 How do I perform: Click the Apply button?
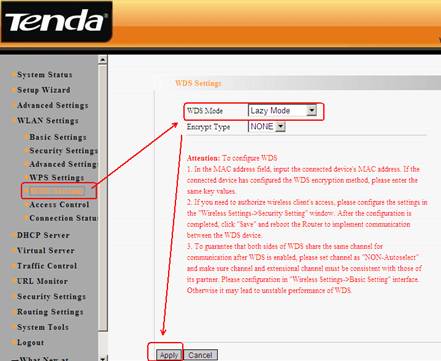point(169,355)
